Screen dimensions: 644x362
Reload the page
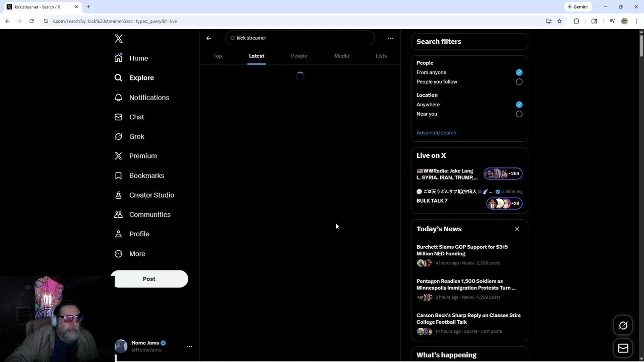click(x=31, y=21)
